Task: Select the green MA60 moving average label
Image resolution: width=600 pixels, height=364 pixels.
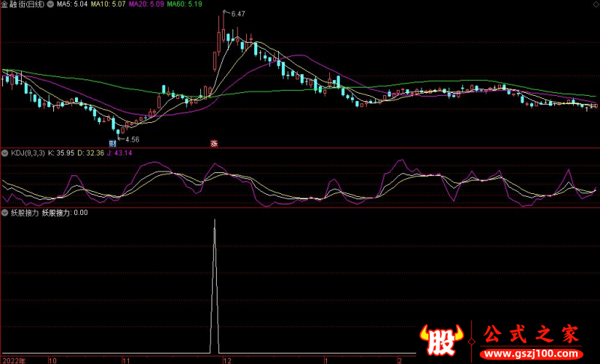Action: tap(184, 4)
